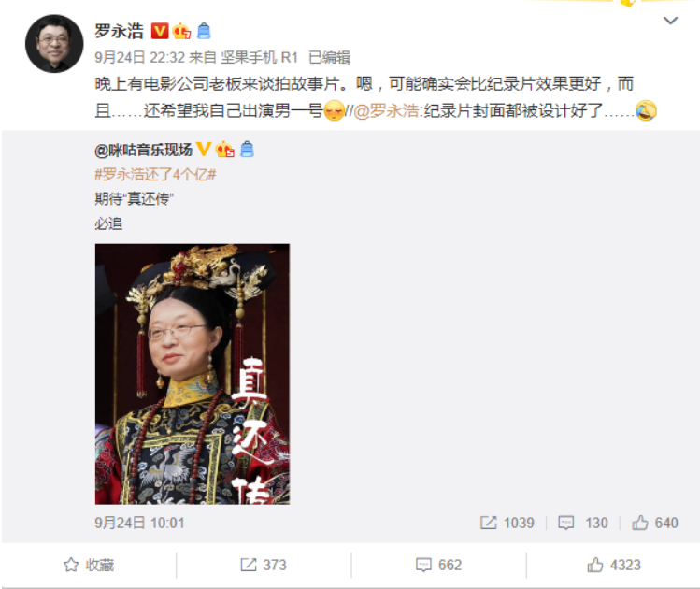Open 罗永浩 profile name link
Image resolution: width=700 pixels, height=589 pixels.
coord(120,31)
